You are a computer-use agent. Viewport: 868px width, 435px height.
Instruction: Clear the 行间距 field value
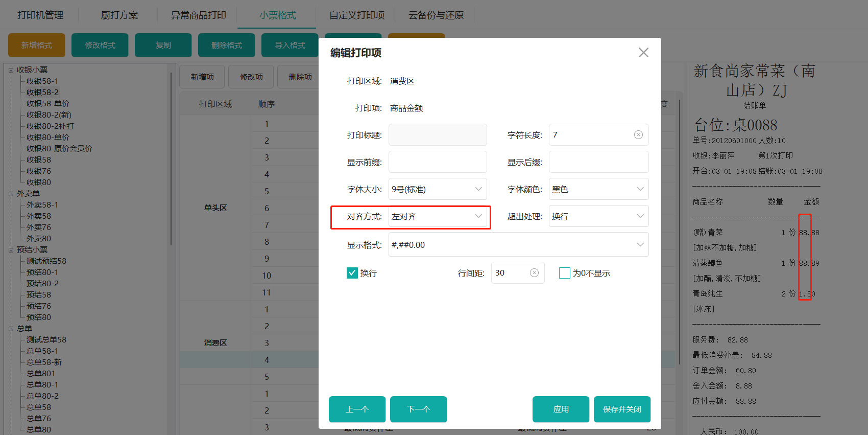point(534,273)
